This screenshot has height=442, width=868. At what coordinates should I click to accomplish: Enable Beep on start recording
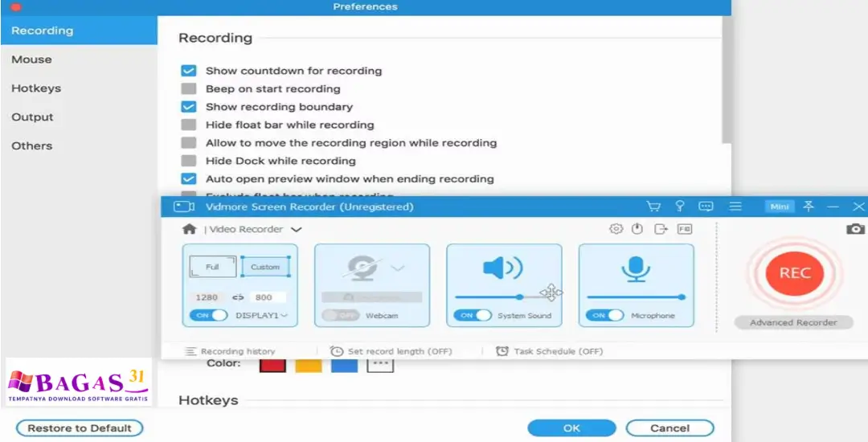(189, 89)
